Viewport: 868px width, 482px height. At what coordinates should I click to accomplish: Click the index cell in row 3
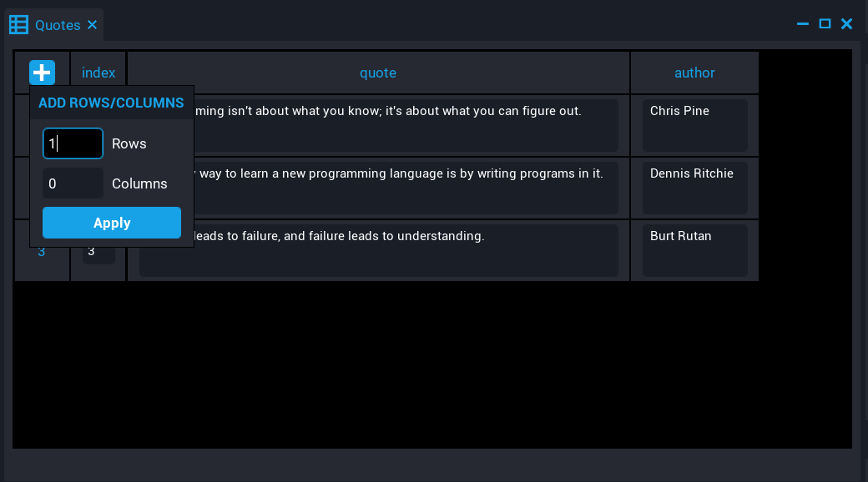tap(98, 252)
